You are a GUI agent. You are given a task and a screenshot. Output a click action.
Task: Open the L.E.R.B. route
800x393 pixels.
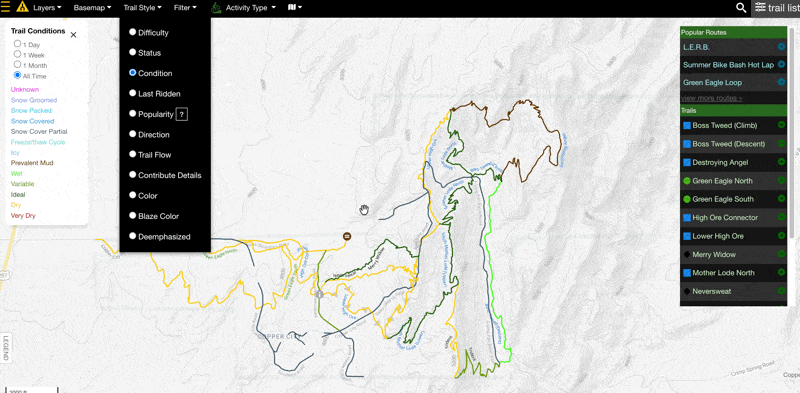(x=696, y=47)
